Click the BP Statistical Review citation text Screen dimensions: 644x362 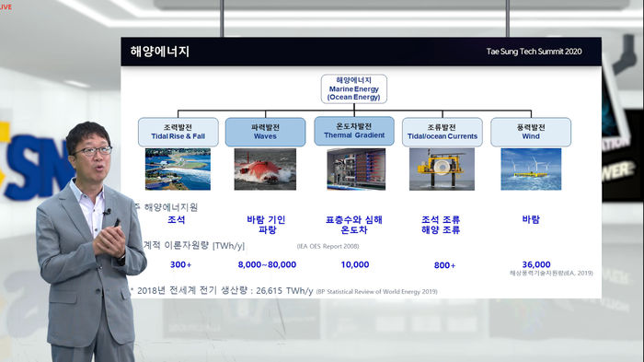coord(376,292)
